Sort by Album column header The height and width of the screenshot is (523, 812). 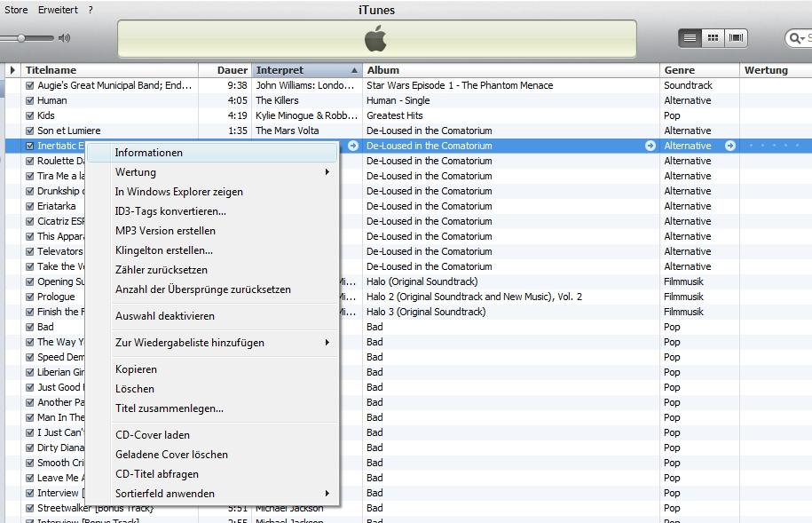coord(511,70)
